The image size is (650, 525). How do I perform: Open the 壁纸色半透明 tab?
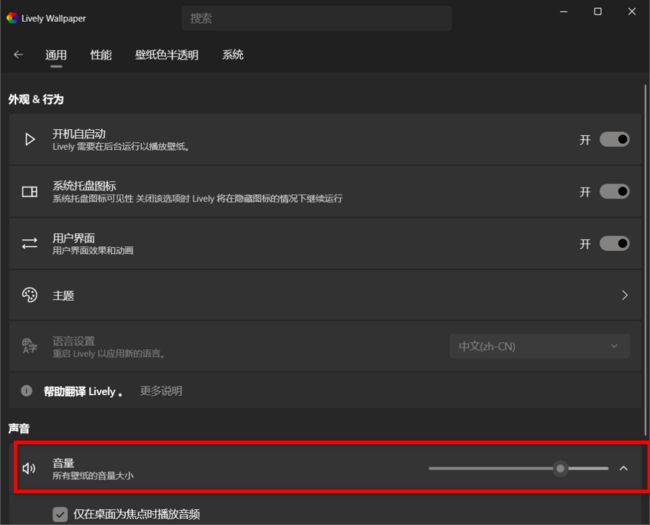coord(167,55)
